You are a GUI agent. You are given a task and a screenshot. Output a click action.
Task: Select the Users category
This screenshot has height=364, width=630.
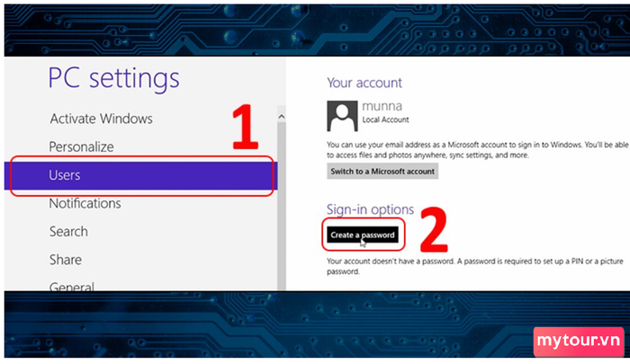[140, 175]
